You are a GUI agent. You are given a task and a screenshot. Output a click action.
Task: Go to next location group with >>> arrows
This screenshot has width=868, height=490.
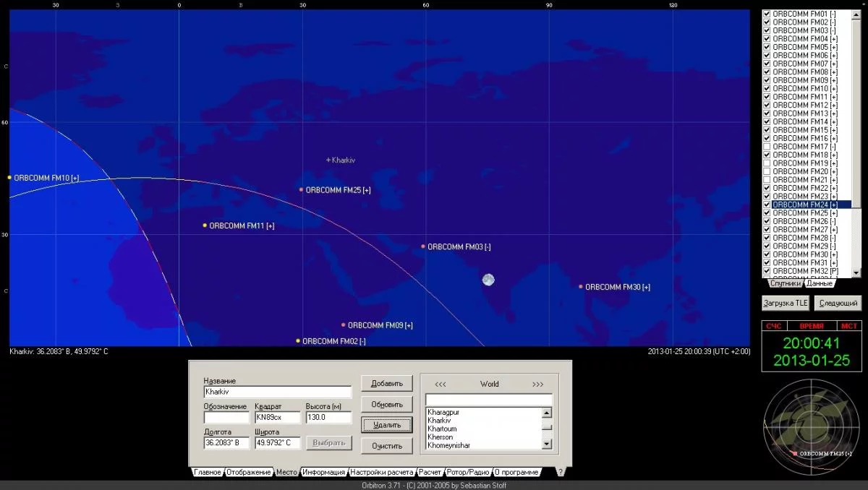pyautogui.click(x=537, y=384)
